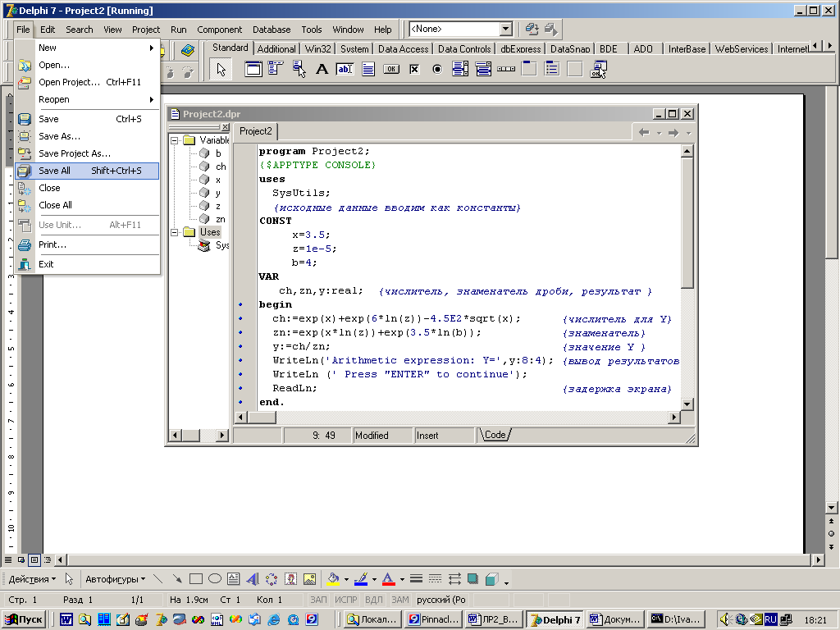The image size is (840, 630).
Task: Select the OK Button component icon
Action: 391,69
